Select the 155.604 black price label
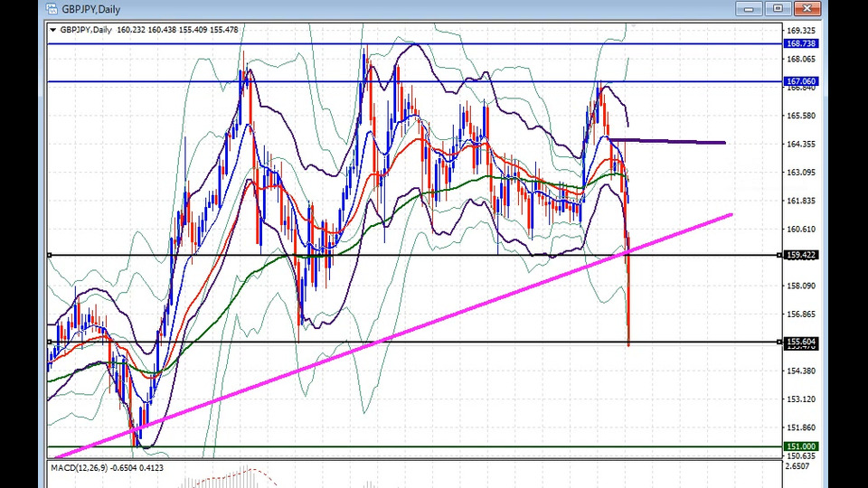This screenshot has height=488, width=868. (801, 342)
